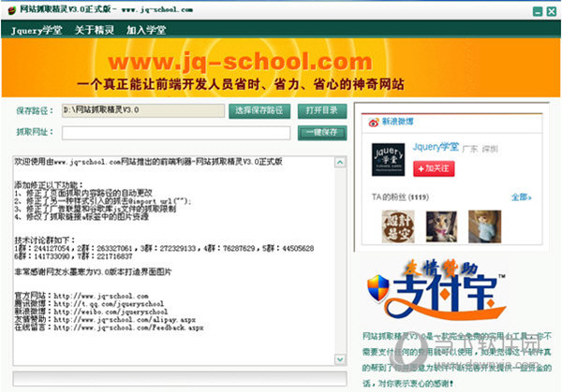Open the 关于精灵 menu

(95, 30)
